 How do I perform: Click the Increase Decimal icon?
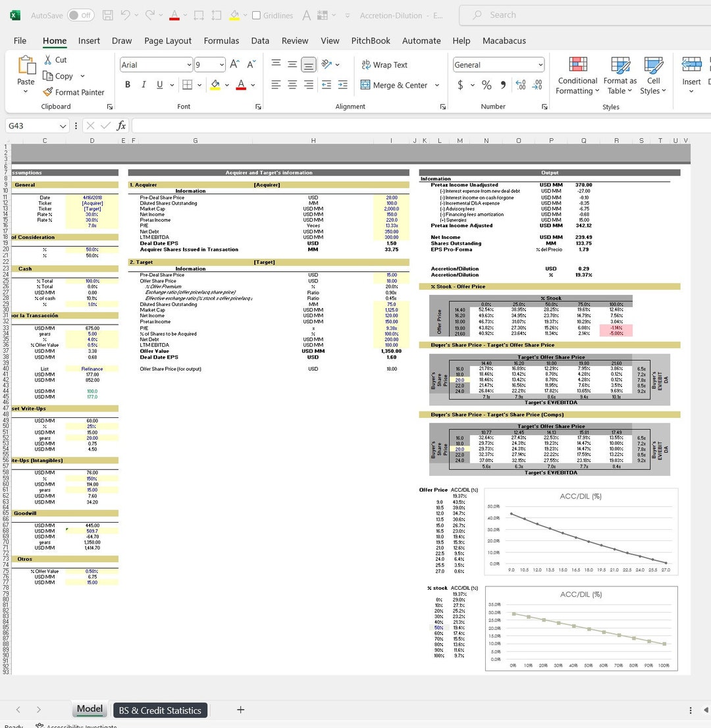pos(520,86)
